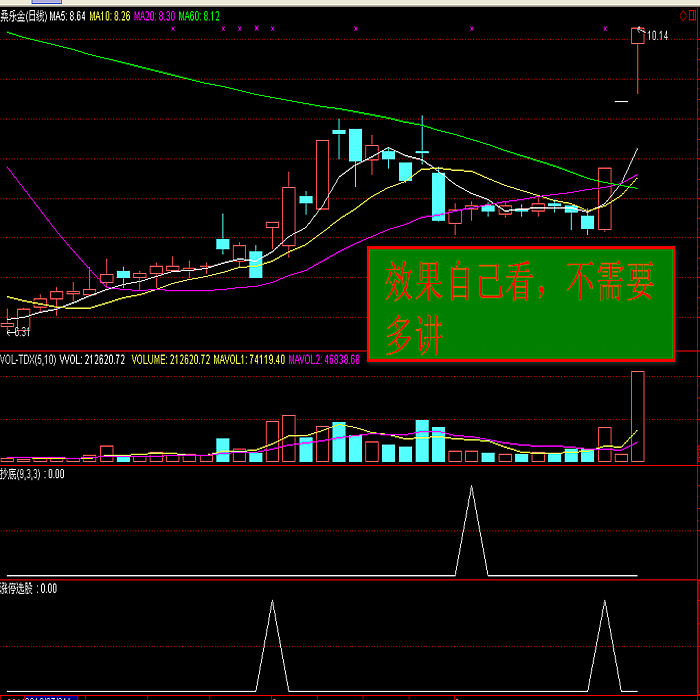This screenshot has height=700, width=700.
Task: Click the leftmost purple x marker
Action: point(173,29)
